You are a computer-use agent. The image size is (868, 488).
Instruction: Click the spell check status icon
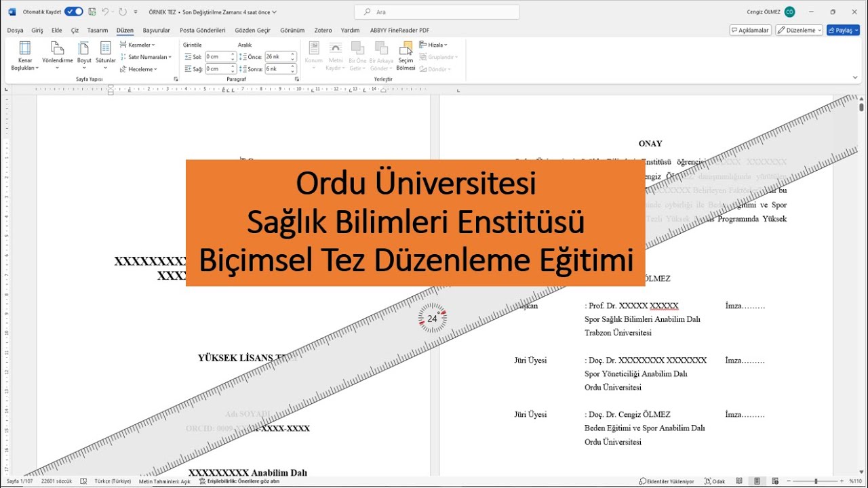pos(83,481)
